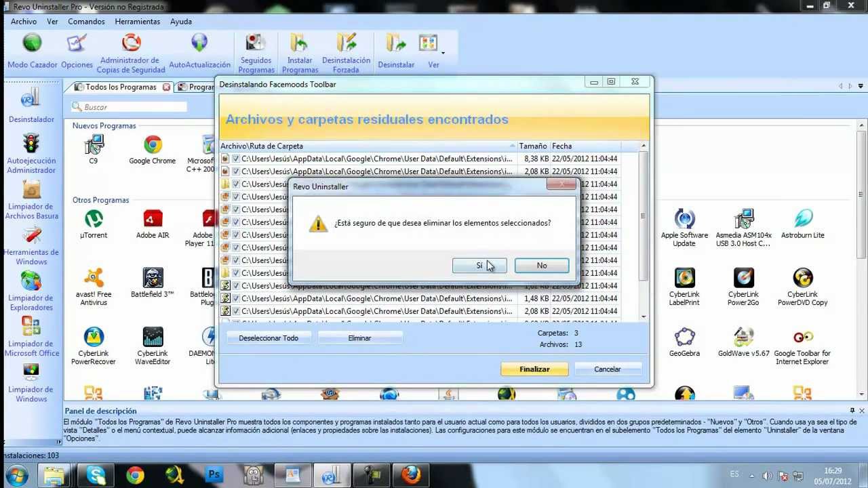Switch to Todos los Programas tab

click(x=120, y=87)
